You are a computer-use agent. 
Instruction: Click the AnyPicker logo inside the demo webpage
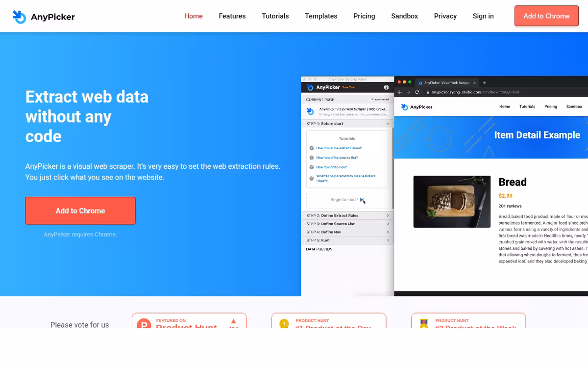click(416, 107)
